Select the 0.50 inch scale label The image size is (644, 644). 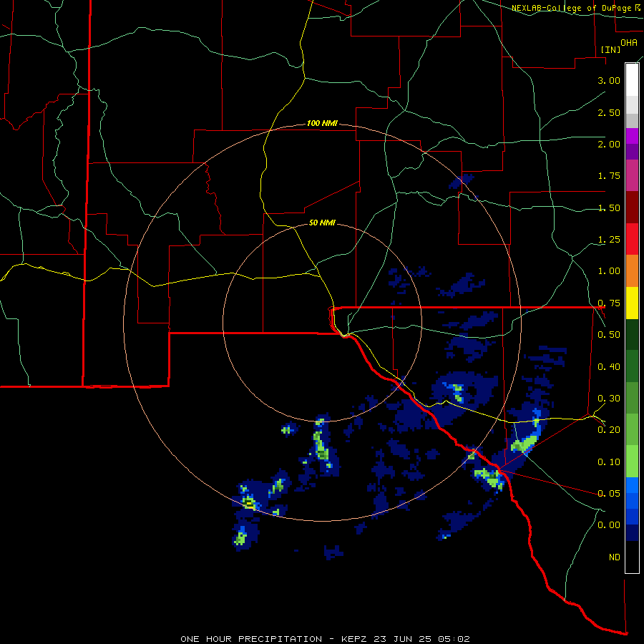pyautogui.click(x=609, y=335)
